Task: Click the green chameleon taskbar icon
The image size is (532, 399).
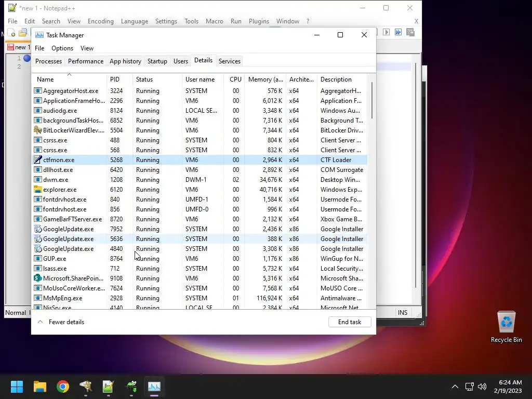Action: 131,386
